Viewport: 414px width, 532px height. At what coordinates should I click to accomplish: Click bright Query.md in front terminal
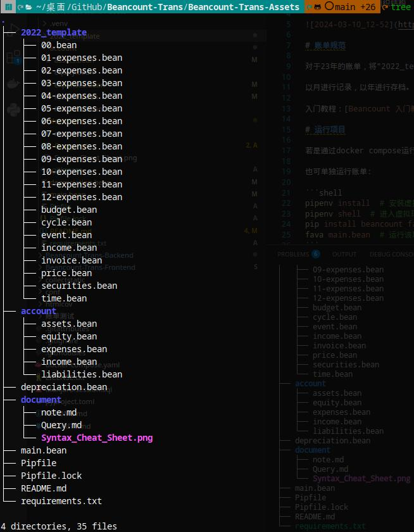click(61, 425)
